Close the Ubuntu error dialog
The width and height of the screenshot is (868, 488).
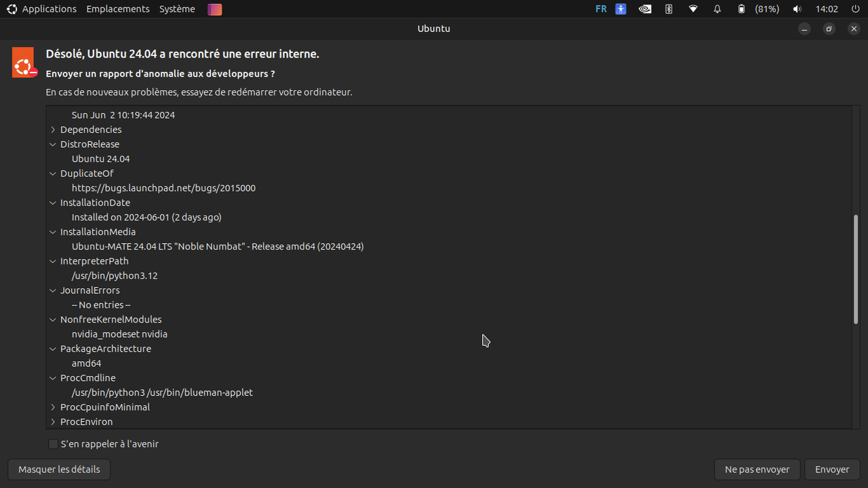click(854, 28)
